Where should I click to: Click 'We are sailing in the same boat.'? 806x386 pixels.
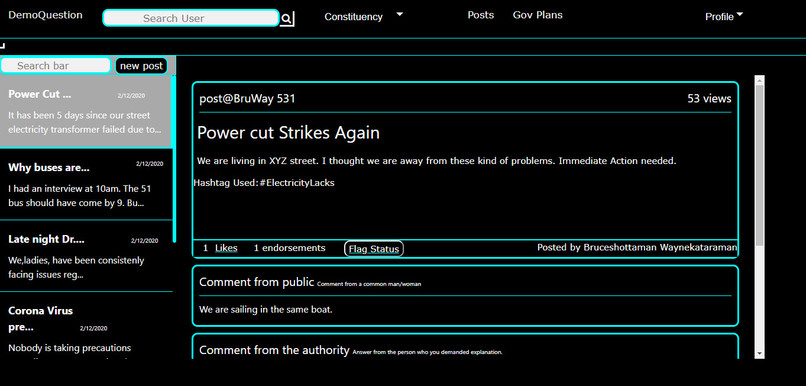click(266, 310)
